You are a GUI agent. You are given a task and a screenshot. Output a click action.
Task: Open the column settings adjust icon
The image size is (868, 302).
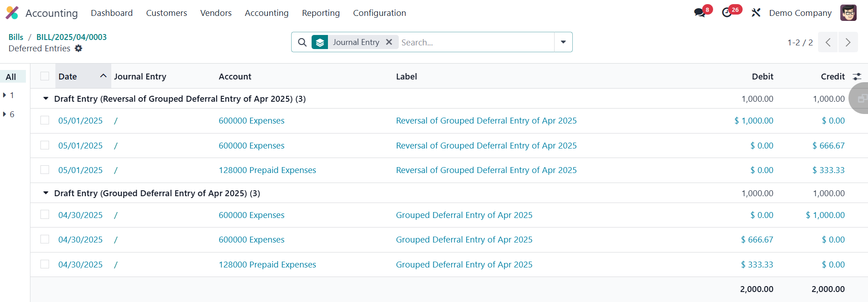857,77
